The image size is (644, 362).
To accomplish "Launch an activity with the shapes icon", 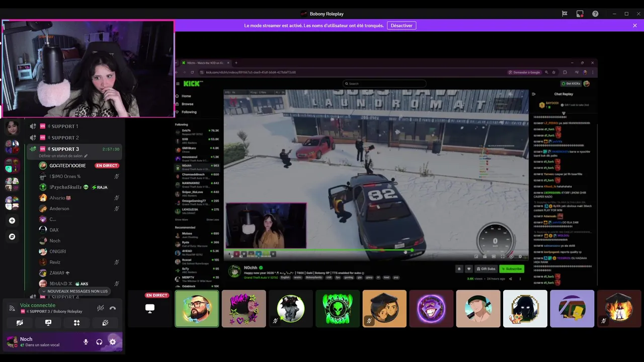I will [77, 323].
